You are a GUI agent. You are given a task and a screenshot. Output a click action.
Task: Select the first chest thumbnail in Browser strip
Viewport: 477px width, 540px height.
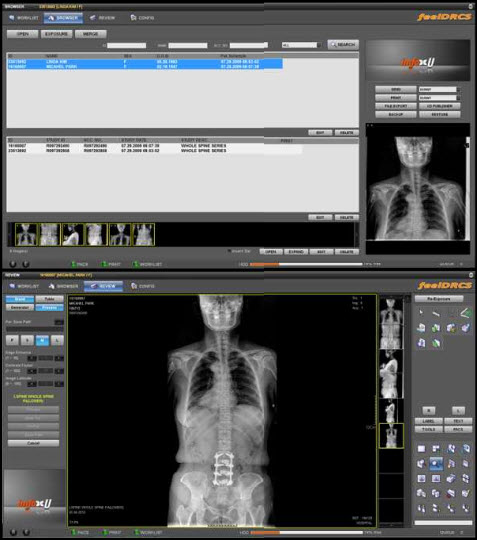[26, 235]
